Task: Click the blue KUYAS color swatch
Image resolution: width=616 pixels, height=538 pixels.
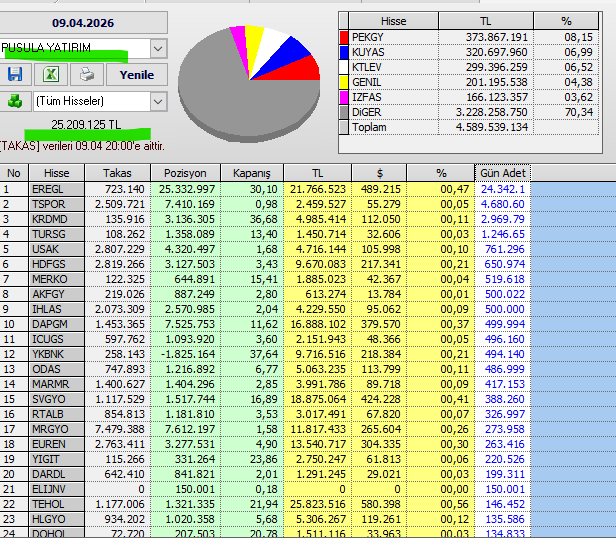Action: click(x=344, y=52)
